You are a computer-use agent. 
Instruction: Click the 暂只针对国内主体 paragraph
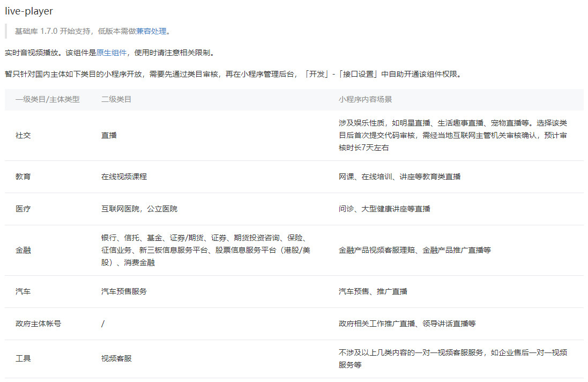coord(233,74)
